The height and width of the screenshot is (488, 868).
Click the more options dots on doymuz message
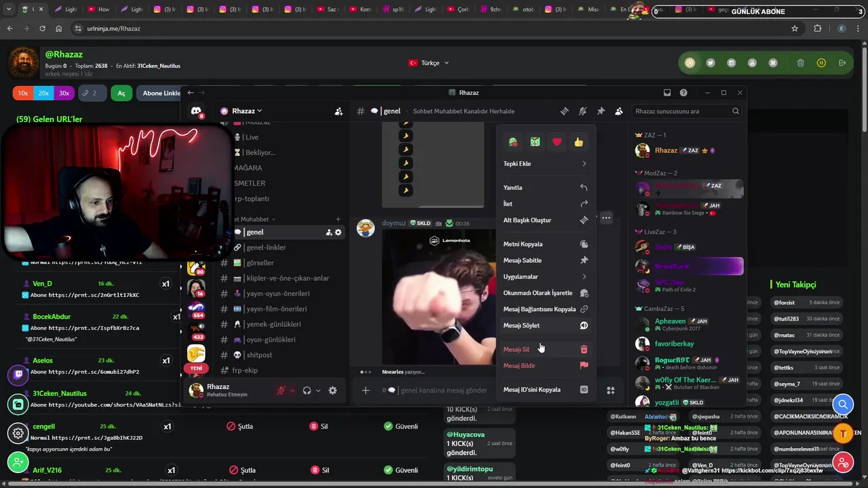606,218
